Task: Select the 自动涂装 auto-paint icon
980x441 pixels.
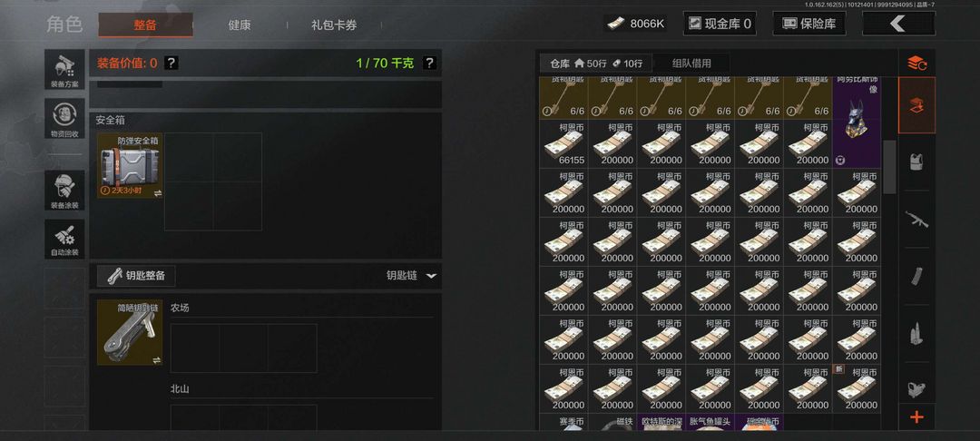Action: [64, 239]
